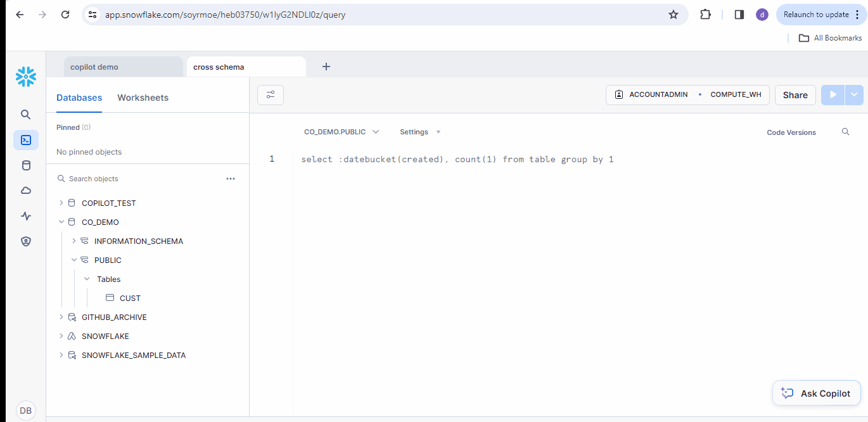Collapse the CO_DEMO database
Viewport: 868px width, 422px height.
[61, 222]
